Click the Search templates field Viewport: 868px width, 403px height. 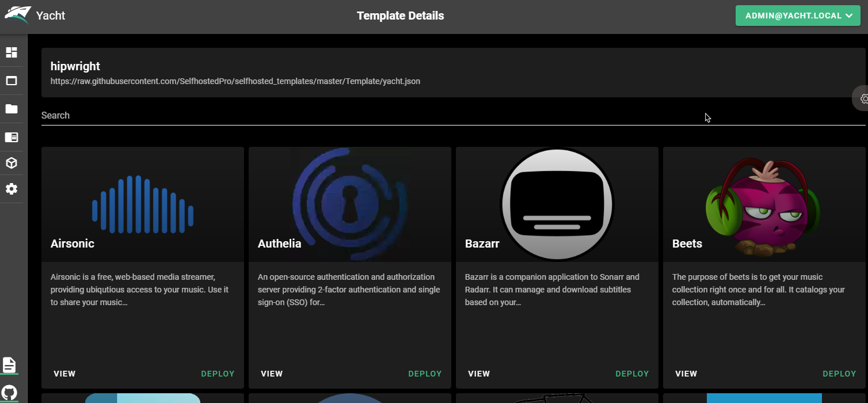point(454,116)
